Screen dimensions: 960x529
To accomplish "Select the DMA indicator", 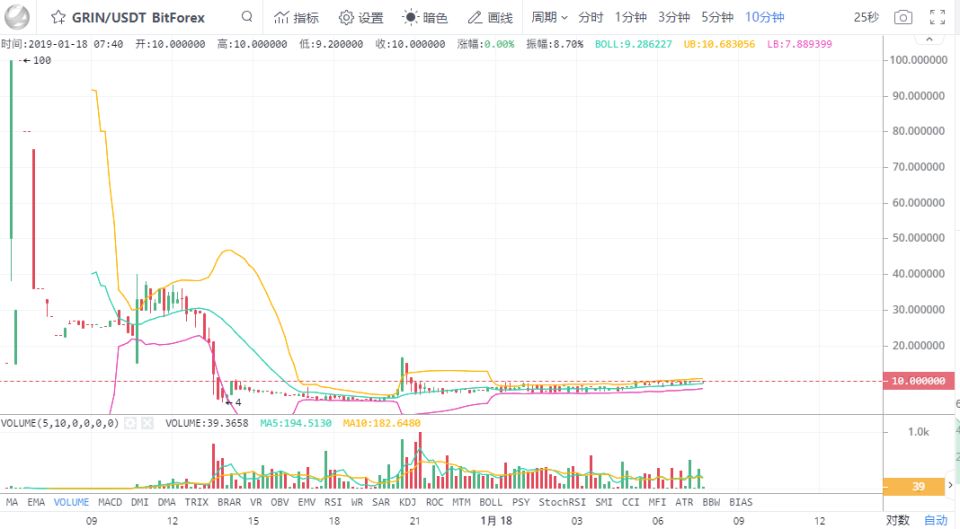I will coord(167,502).
